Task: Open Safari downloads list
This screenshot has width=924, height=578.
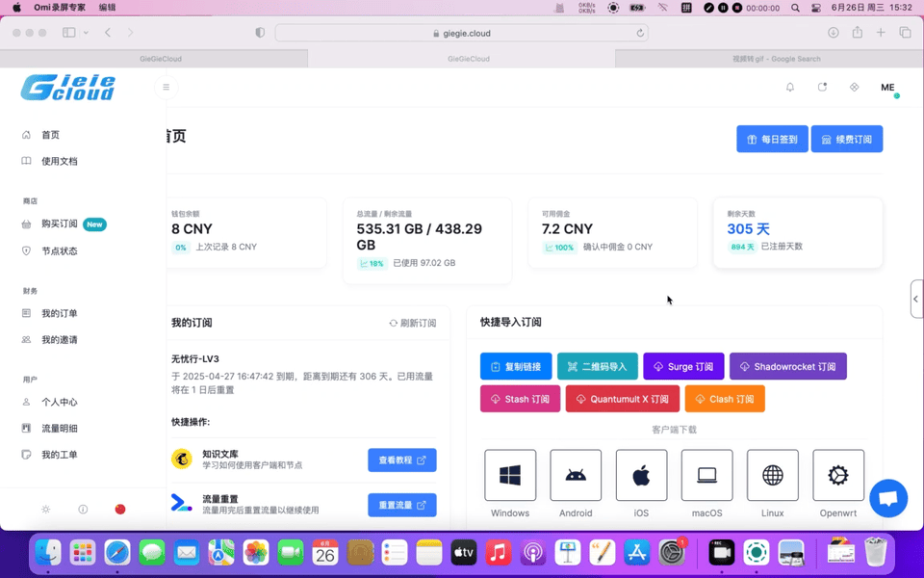Action: pyautogui.click(x=834, y=33)
